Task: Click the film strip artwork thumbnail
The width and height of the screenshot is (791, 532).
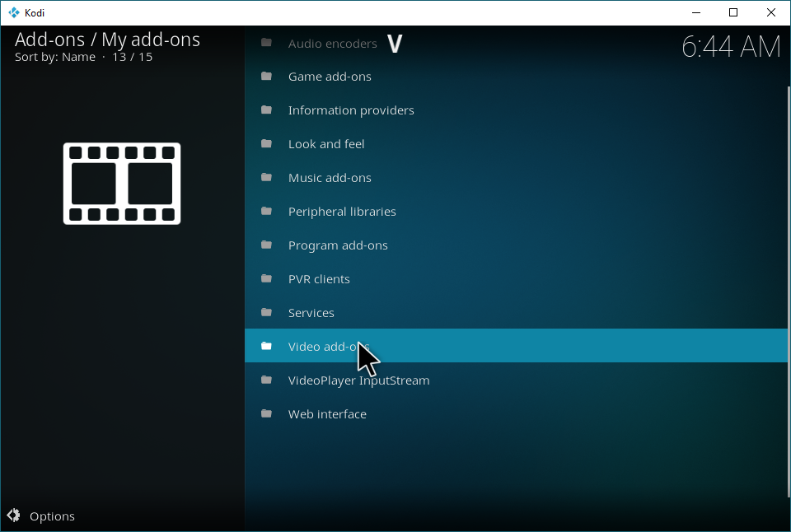Action: (122, 184)
